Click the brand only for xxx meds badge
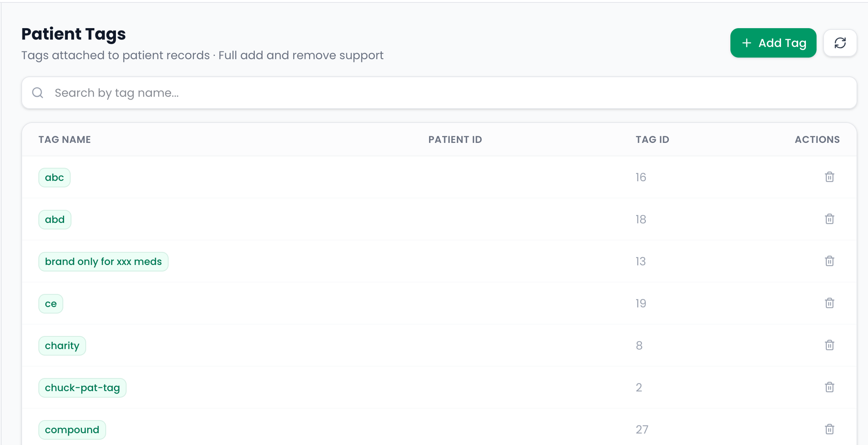 pos(103,262)
